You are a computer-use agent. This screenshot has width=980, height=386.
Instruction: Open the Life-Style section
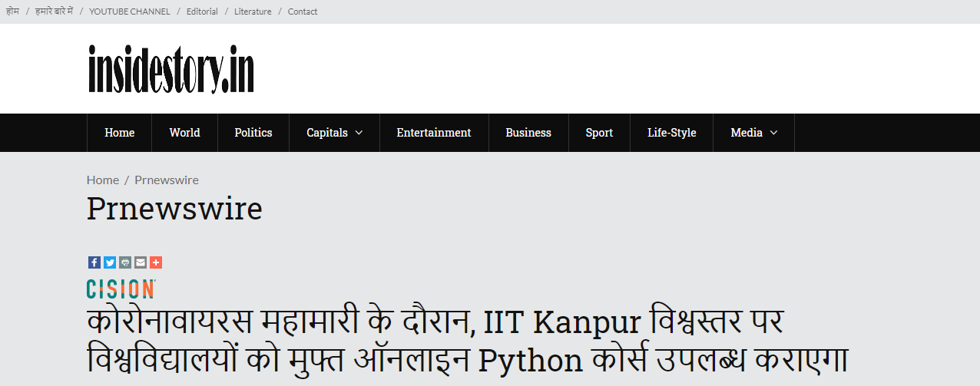tap(672, 133)
